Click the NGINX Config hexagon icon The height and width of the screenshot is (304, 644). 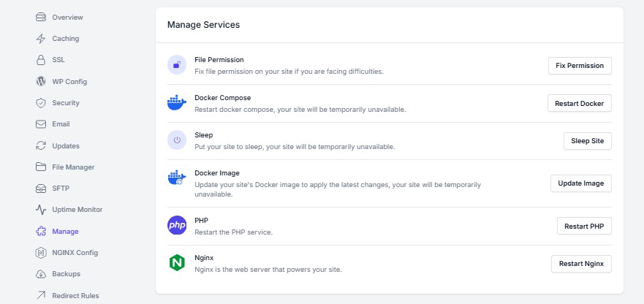(41, 253)
